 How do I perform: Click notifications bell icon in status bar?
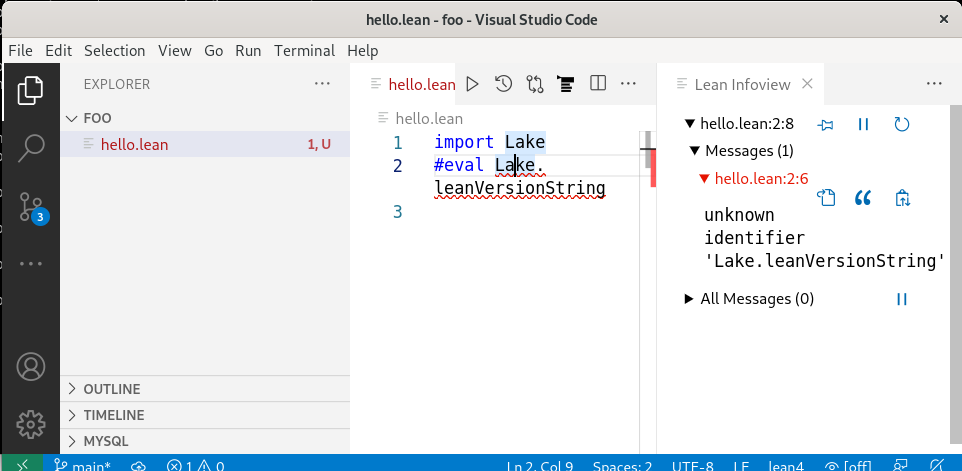pos(936,465)
